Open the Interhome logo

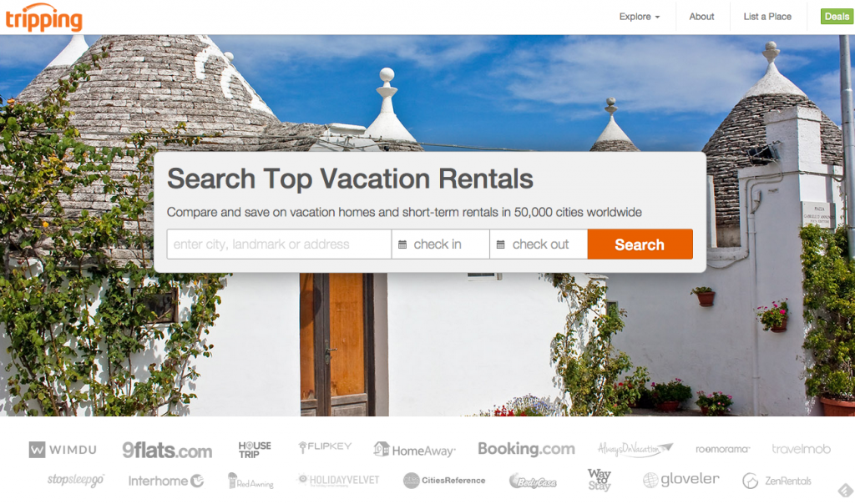coord(166,481)
